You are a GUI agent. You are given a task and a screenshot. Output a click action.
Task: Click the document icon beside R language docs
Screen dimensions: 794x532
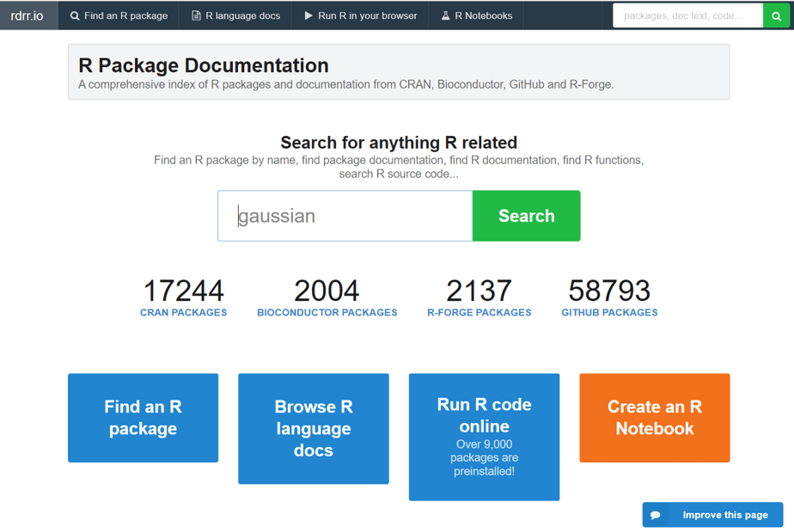196,15
